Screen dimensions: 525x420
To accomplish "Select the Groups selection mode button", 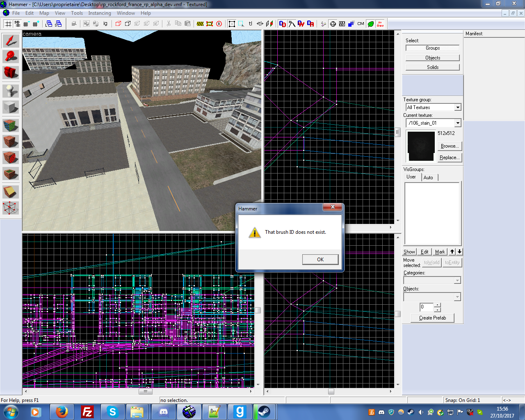I will click(x=433, y=48).
